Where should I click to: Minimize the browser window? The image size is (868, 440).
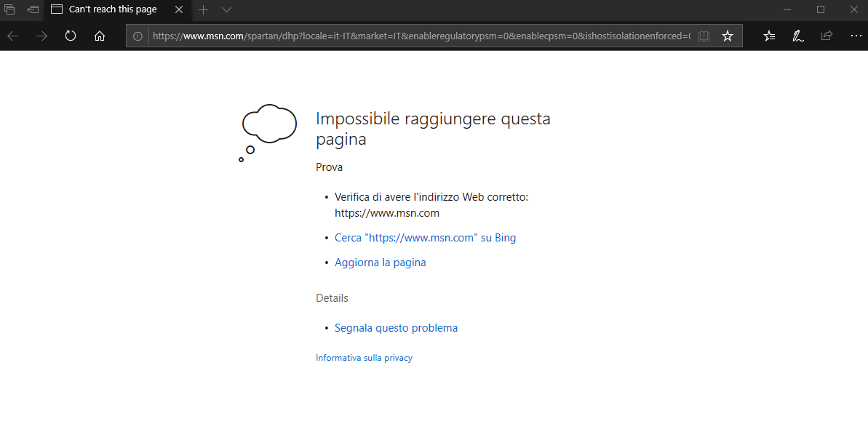[x=787, y=9]
